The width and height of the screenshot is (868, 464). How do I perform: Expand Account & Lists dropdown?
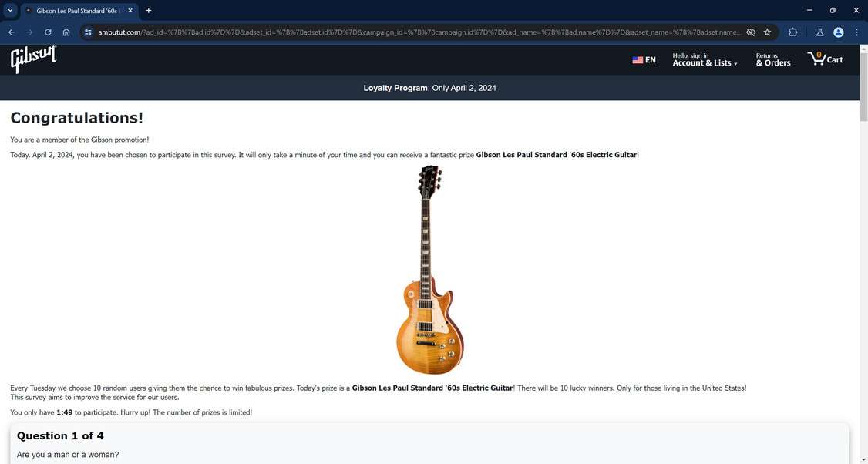click(x=705, y=59)
